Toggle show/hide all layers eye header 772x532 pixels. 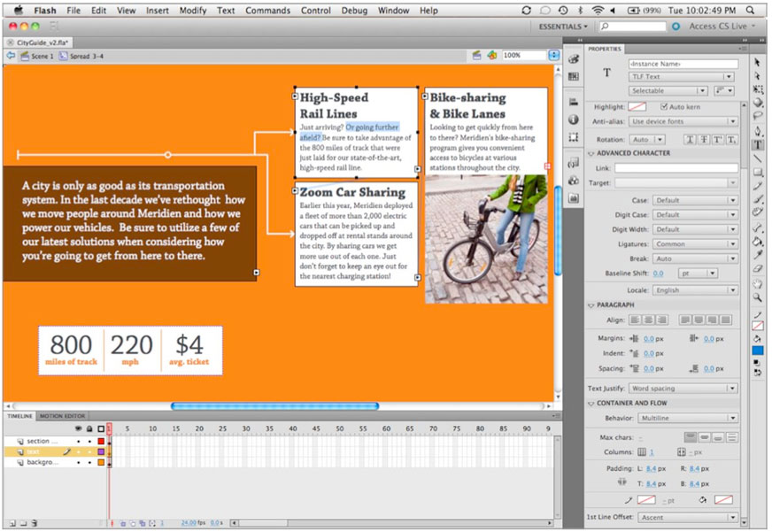tap(78, 428)
